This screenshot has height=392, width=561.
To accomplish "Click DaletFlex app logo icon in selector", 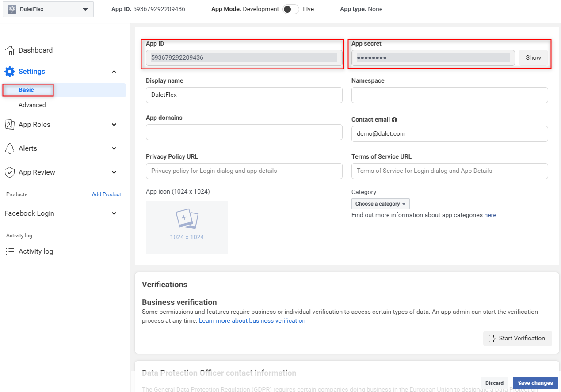I will pos(12,9).
